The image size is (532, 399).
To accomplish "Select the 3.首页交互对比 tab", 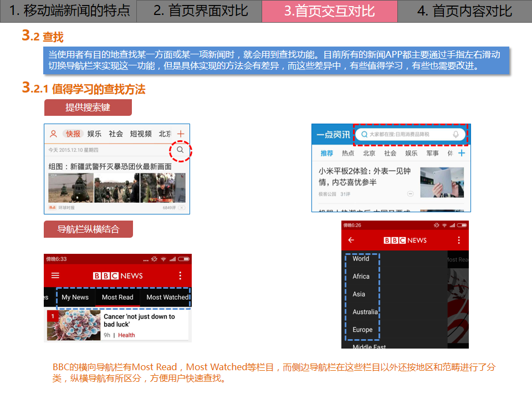I will tap(329, 11).
